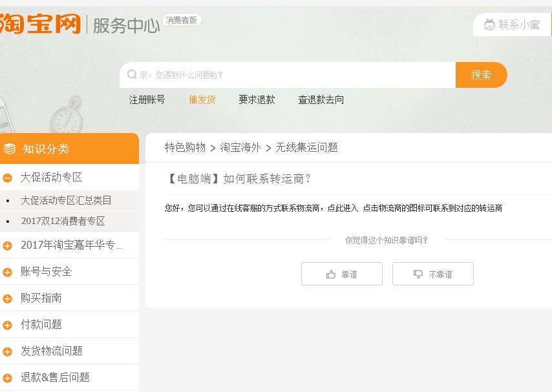The width and height of the screenshot is (552, 392).
Task: Open the 注册账号 page
Action: 147,99
